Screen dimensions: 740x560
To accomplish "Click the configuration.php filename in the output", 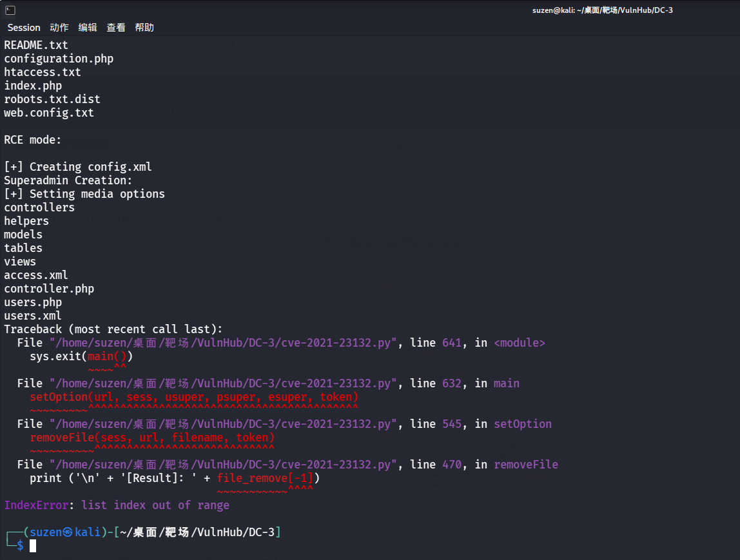I will pos(59,59).
